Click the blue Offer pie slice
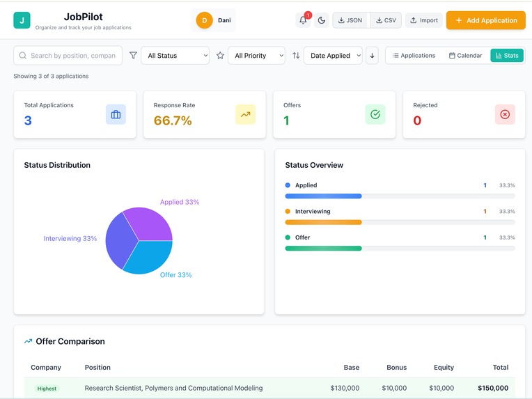This screenshot has width=532, height=399. 151,257
